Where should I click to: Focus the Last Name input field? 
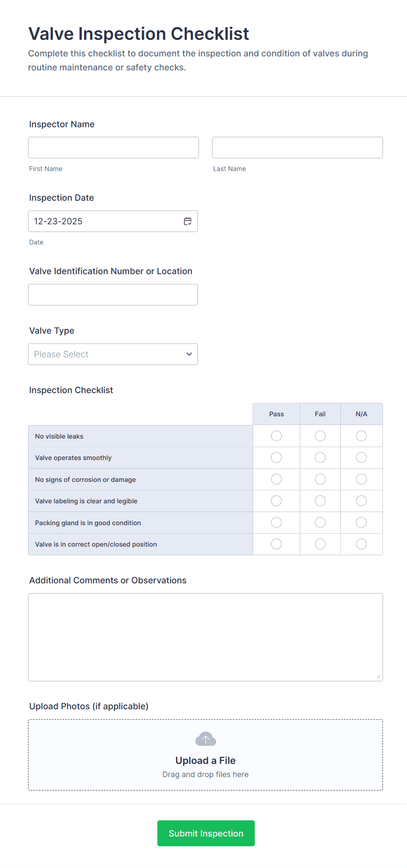coord(298,148)
